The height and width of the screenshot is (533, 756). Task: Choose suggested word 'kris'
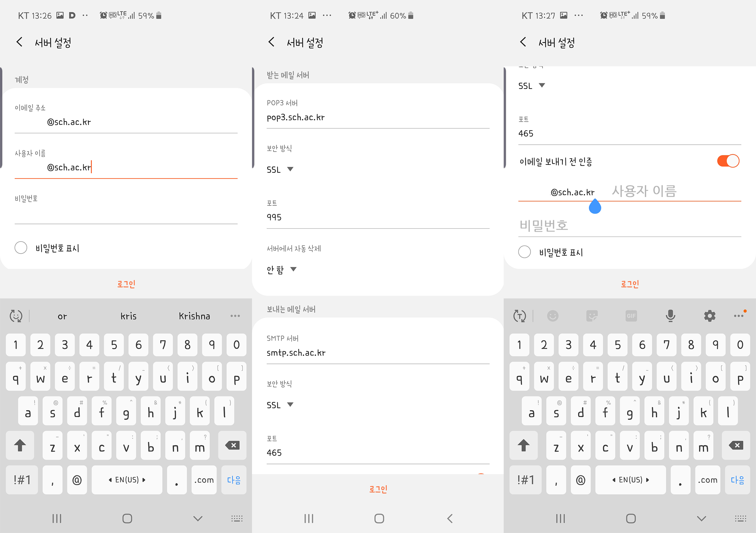pyautogui.click(x=129, y=316)
